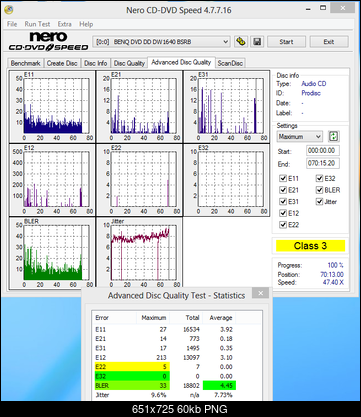Switch to the Disc Info tab
361x417 pixels.
click(96, 63)
